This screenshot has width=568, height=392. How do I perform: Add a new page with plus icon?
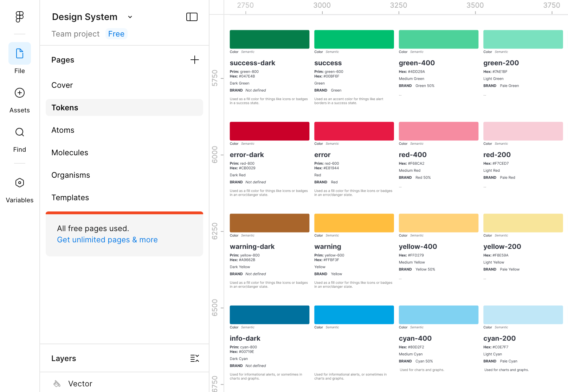click(195, 60)
